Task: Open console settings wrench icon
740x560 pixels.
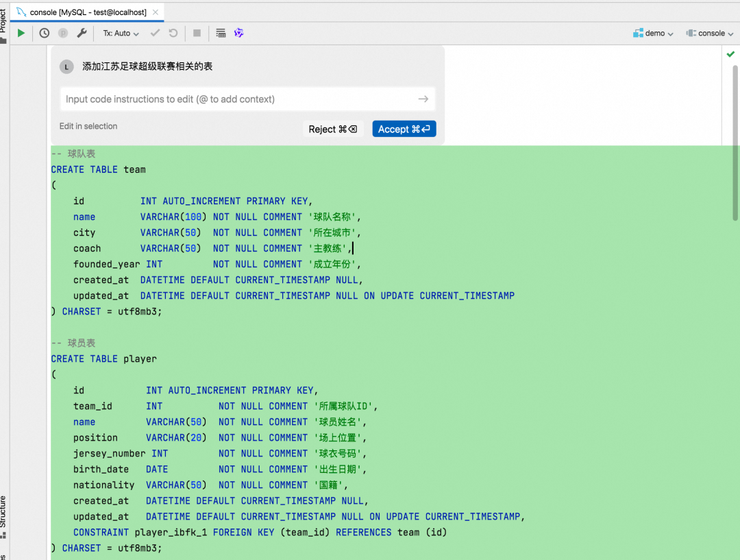Action: click(x=82, y=33)
